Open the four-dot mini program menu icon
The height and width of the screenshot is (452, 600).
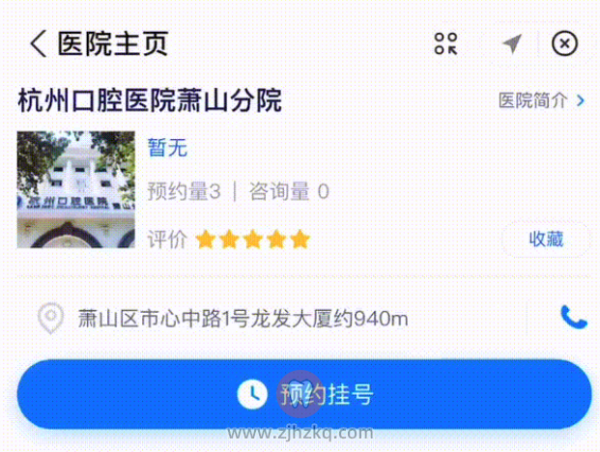click(446, 44)
